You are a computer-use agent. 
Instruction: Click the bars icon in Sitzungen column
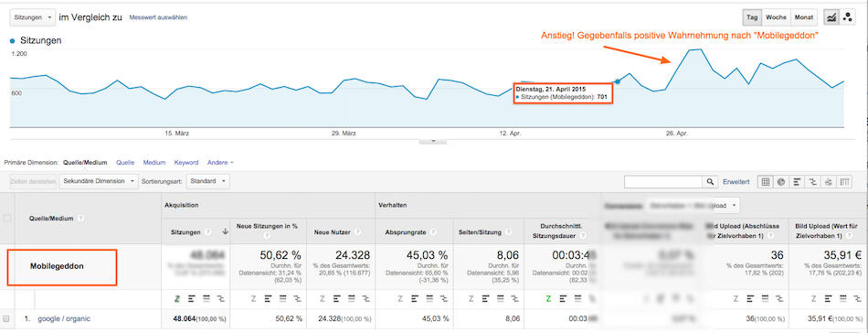(x=192, y=299)
